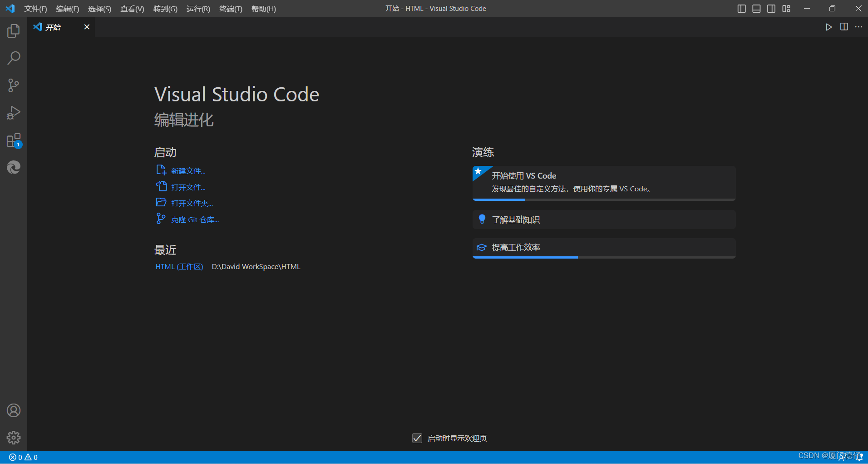Open the 运行(R) menu
Image resolution: width=868 pixels, height=464 pixels.
(198, 9)
